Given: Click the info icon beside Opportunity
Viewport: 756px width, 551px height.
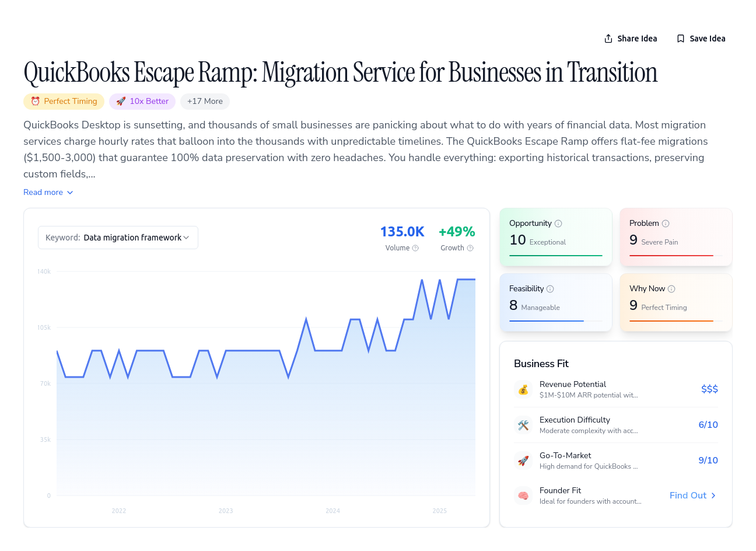Looking at the screenshot, I should click(558, 224).
